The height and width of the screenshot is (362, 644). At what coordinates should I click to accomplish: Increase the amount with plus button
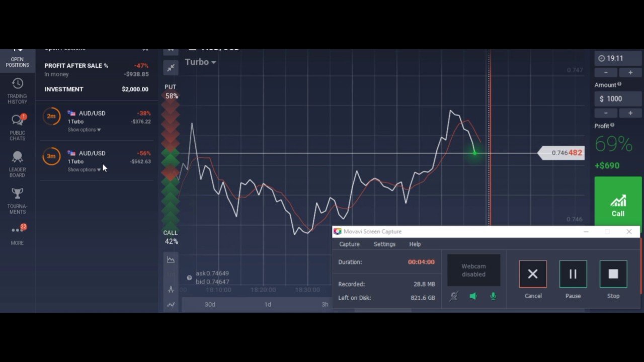tap(630, 113)
